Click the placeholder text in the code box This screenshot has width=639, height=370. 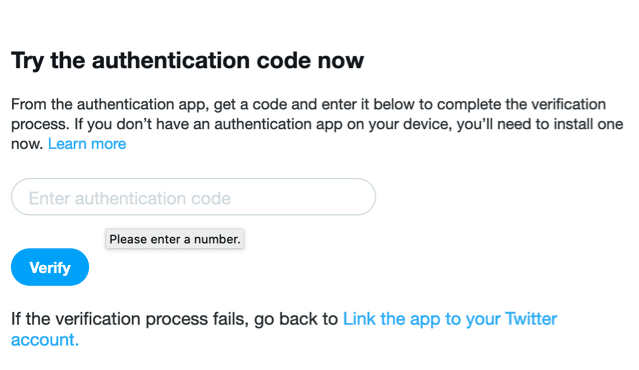click(x=130, y=198)
